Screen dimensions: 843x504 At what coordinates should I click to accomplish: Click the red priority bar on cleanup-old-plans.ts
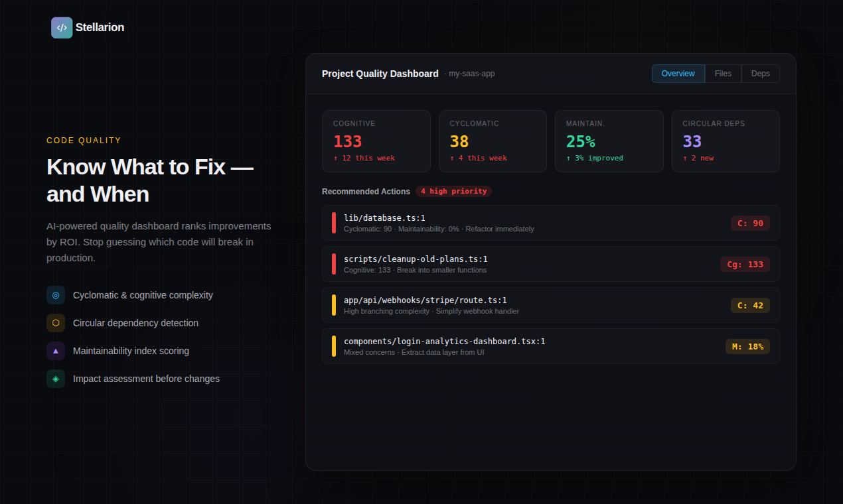pyautogui.click(x=333, y=264)
